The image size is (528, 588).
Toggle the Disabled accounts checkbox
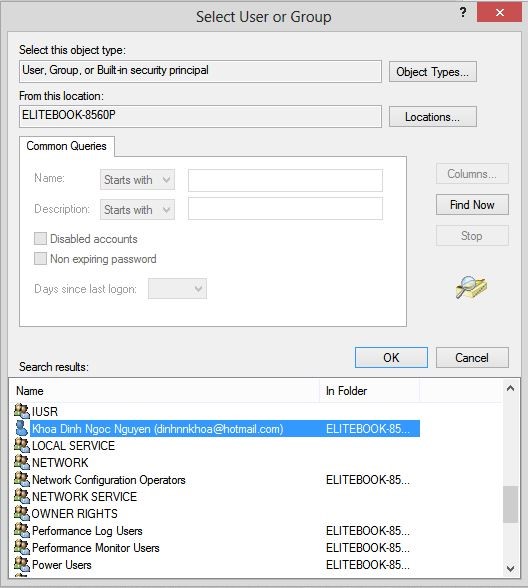tap(40, 238)
